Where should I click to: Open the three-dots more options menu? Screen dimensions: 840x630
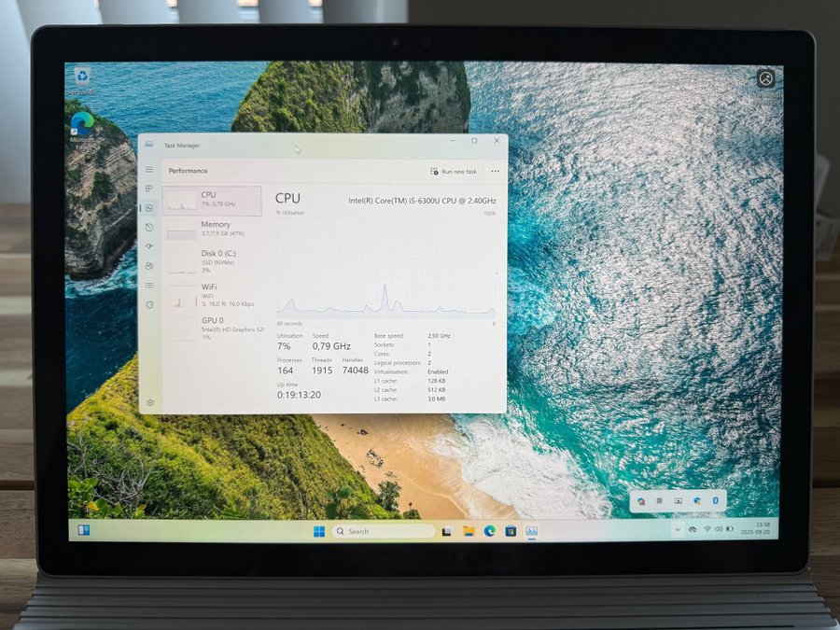click(x=495, y=172)
